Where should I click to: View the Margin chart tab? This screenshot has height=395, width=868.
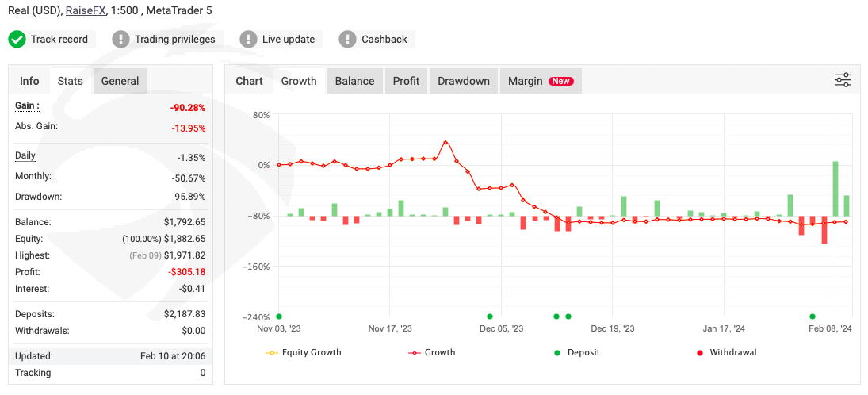540,81
